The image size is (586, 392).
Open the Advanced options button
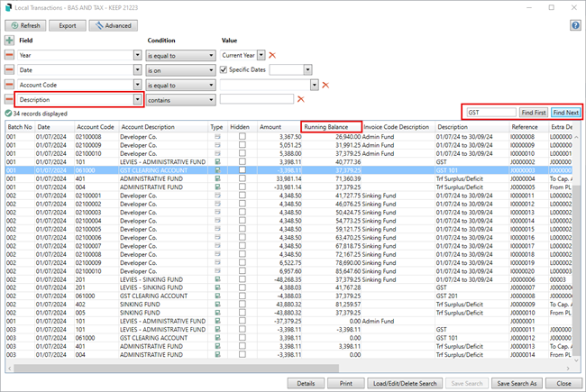114,25
